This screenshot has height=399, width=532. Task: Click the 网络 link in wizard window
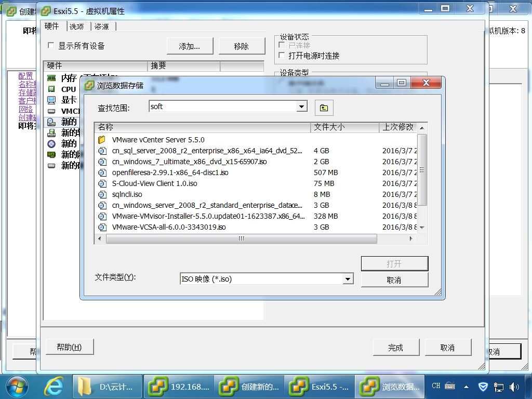pyautogui.click(x=26, y=109)
